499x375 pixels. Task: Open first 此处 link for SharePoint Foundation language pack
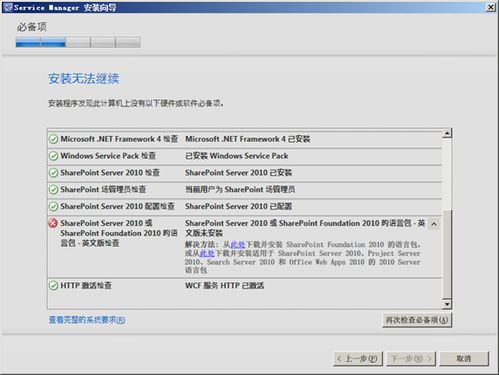[238, 245]
